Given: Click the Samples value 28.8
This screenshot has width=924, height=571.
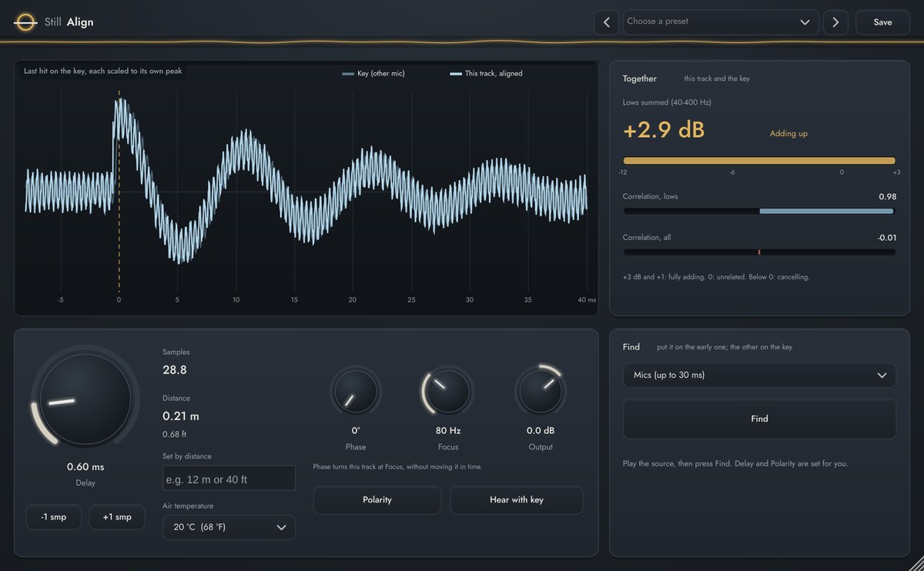Looking at the screenshot, I should coord(175,370).
